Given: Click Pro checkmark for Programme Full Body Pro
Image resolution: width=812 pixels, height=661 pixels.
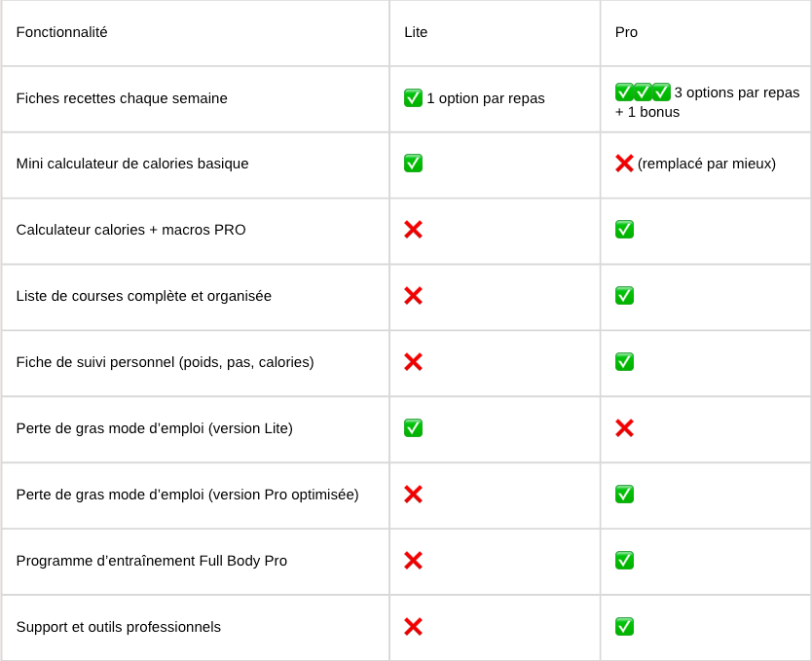Looking at the screenshot, I should 624,561.
